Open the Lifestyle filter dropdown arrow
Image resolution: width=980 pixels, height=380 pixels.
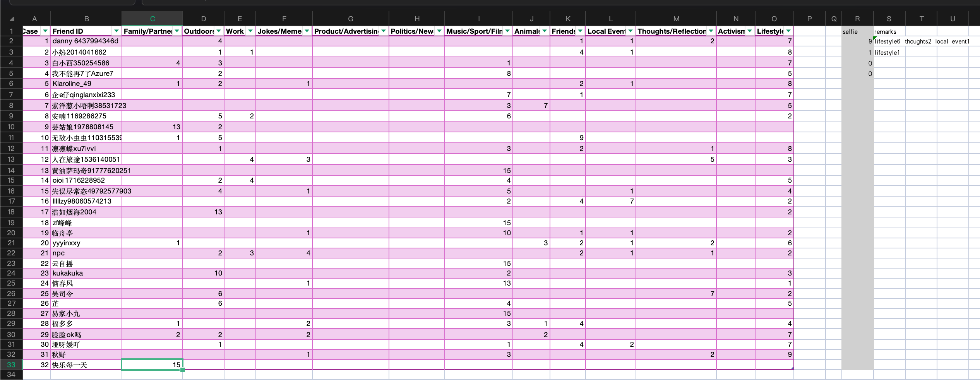coord(788,31)
